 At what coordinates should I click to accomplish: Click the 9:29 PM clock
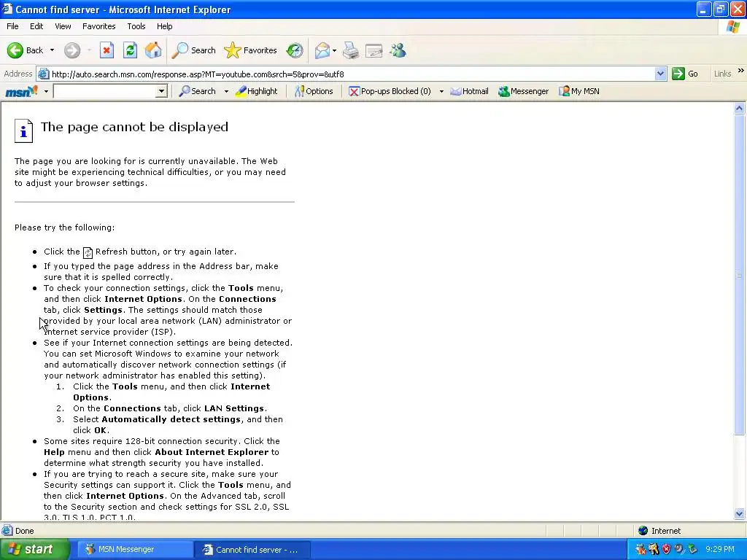tap(719, 549)
